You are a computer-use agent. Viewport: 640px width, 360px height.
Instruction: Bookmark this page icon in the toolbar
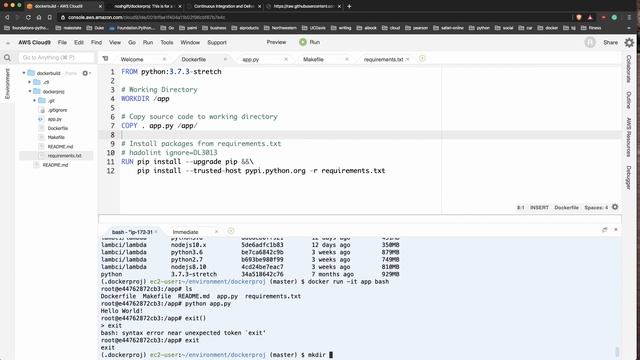click(x=50, y=18)
